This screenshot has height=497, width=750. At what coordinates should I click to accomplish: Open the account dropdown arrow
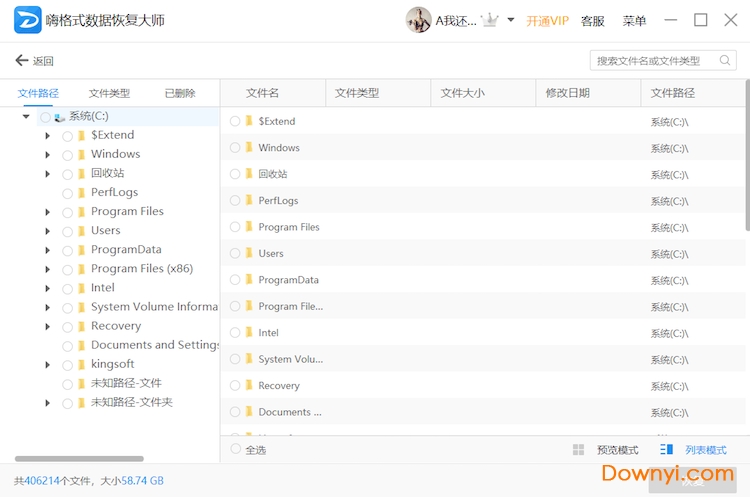click(x=511, y=20)
